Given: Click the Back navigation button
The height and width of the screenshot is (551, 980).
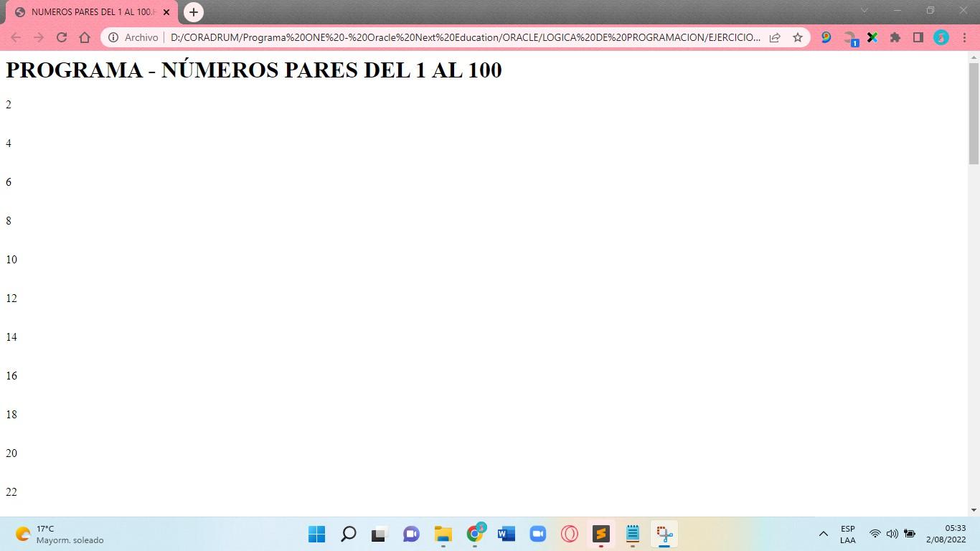Looking at the screenshot, I should coord(15,37).
